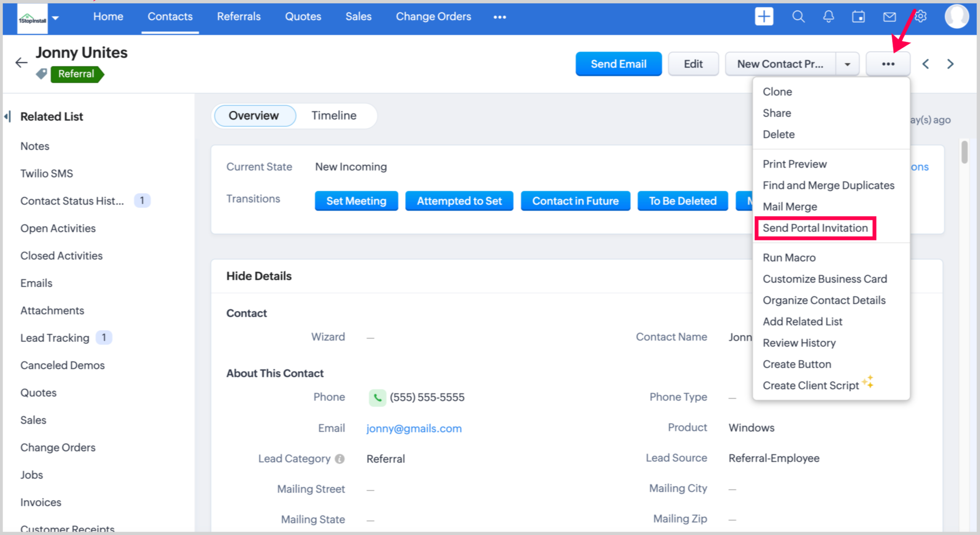The height and width of the screenshot is (535, 980).
Task: Toggle Hide Details section
Action: 259,276
